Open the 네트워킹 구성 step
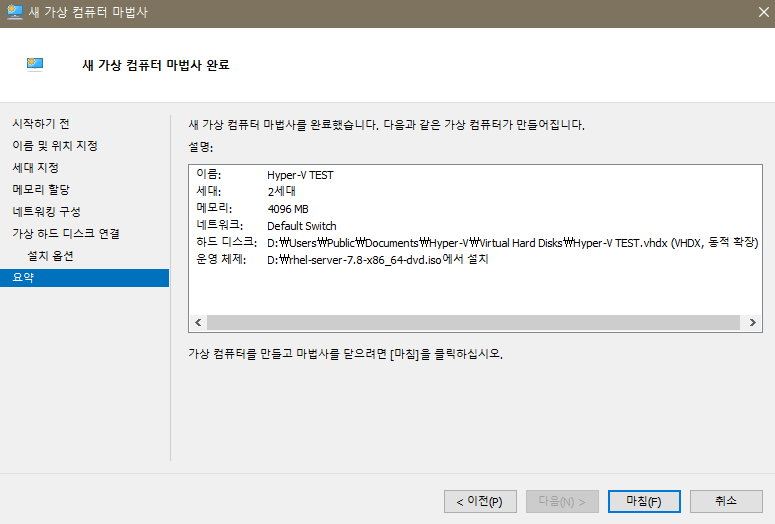Screen dimensions: 775x524 [46, 212]
